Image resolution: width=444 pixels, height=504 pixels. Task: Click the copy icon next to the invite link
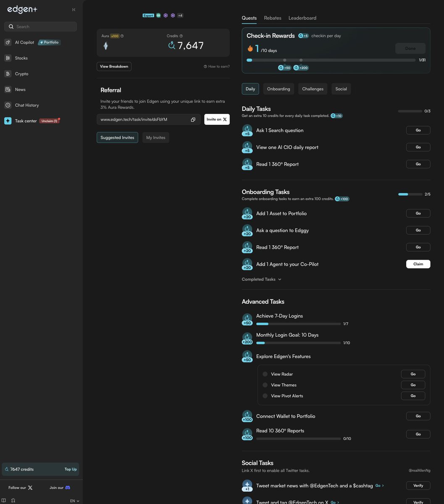point(193,119)
